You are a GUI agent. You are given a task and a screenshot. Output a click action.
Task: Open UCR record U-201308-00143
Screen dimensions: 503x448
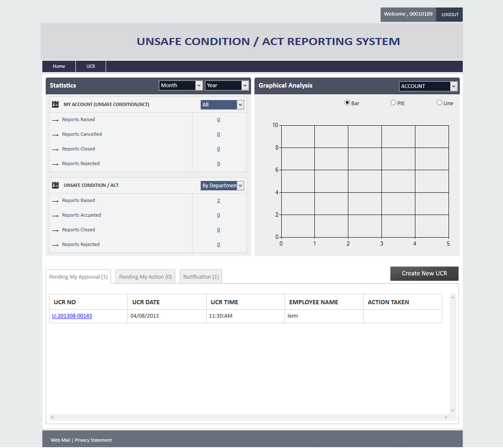[x=72, y=316]
